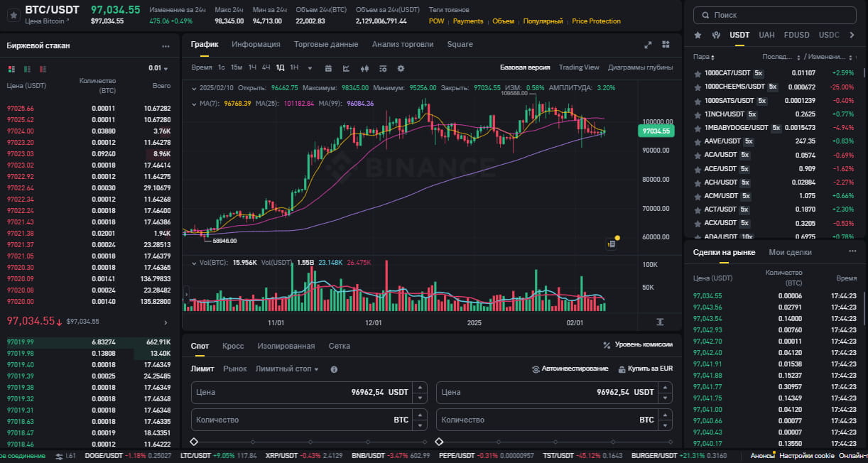
Task: Show favorites star filter in pairs list
Action: coord(698,35)
